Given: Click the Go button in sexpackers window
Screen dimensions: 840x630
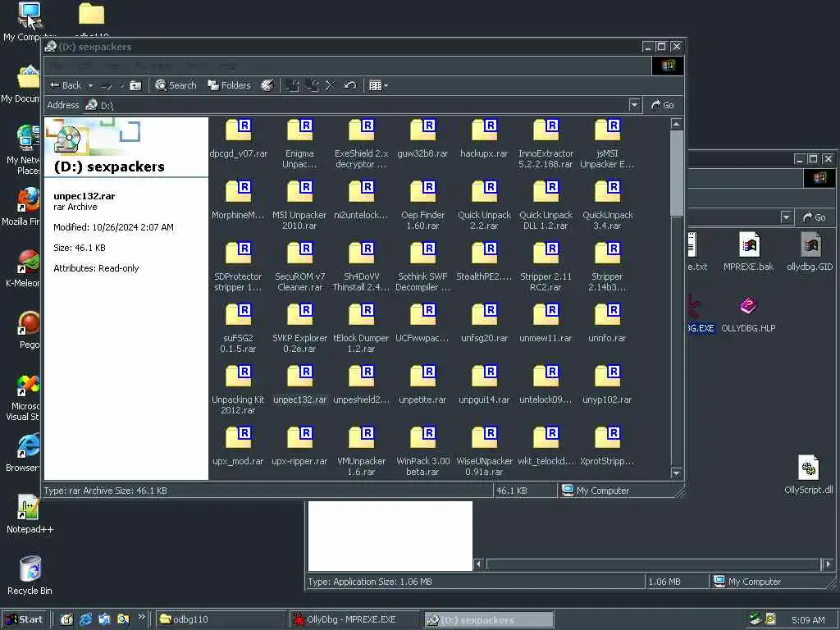Looking at the screenshot, I should [x=663, y=105].
